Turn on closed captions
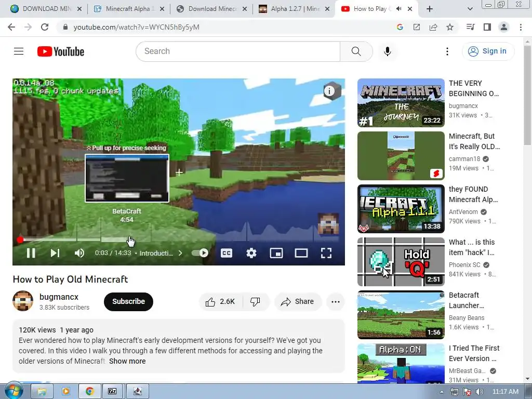This screenshot has width=532, height=399. point(227,253)
